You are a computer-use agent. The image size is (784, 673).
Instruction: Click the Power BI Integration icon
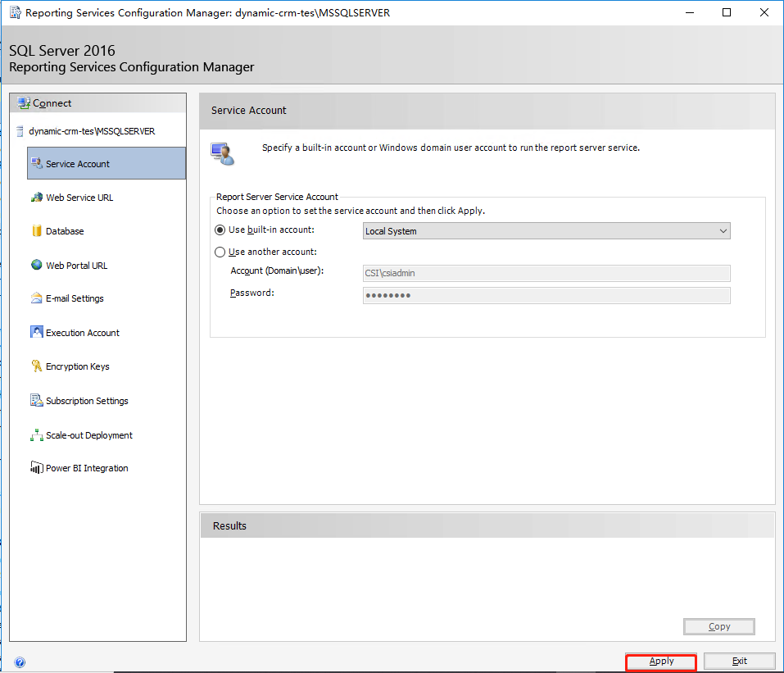pyautogui.click(x=37, y=467)
